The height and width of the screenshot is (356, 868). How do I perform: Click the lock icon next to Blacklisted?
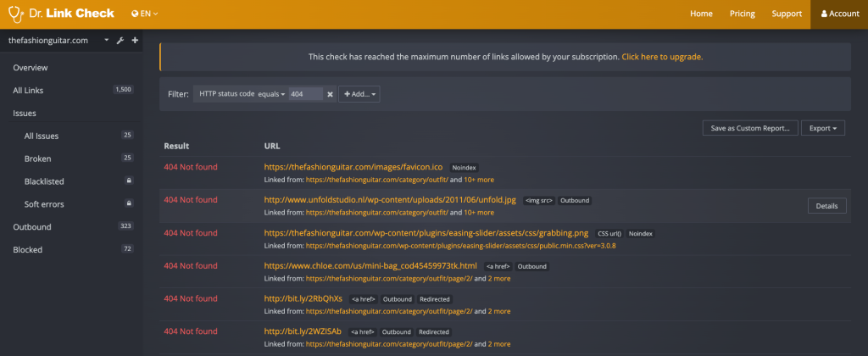point(128,181)
